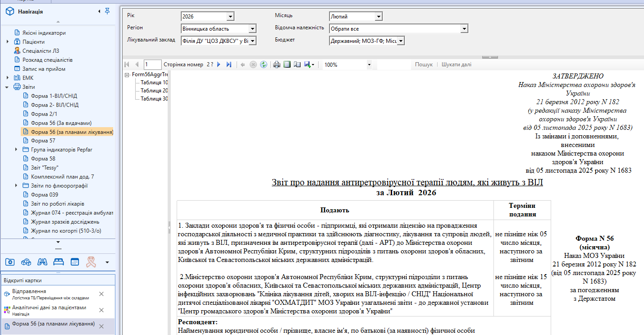Click the Звіти printer icon in the tree
The width and height of the screenshot is (644, 335).
17,87
